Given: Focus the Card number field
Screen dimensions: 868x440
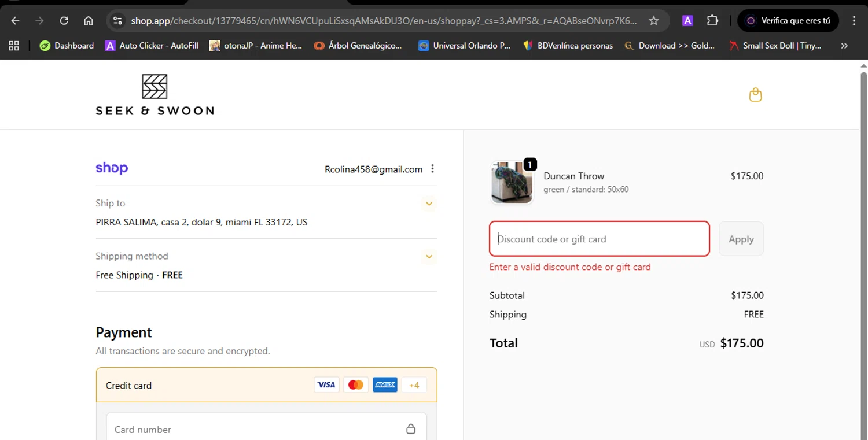Looking at the screenshot, I should tap(266, 429).
